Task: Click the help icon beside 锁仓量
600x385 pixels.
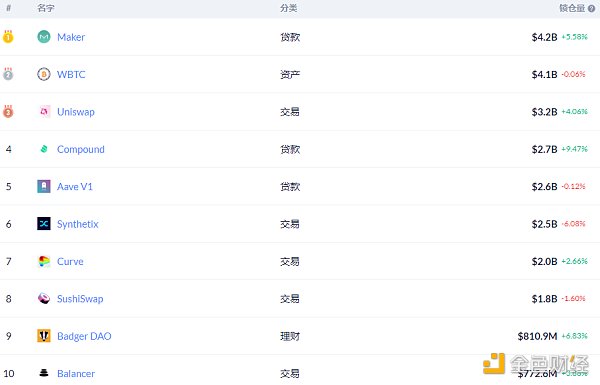Action: (x=591, y=8)
